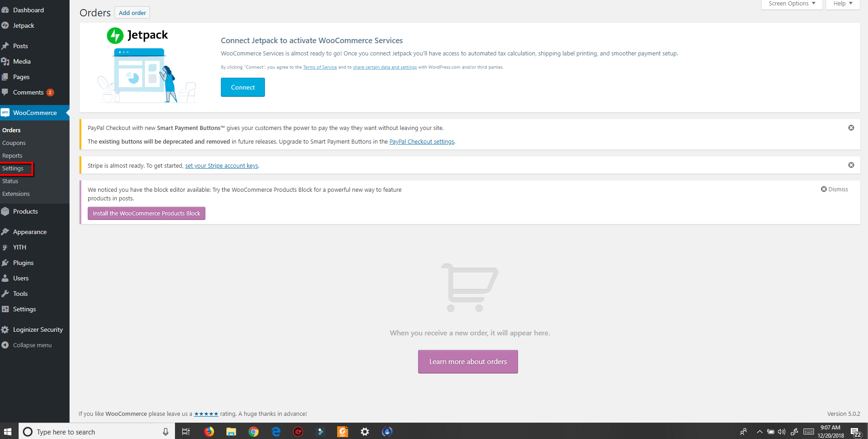
Task: Click the Appearance paintbrush icon
Action: (x=5, y=232)
